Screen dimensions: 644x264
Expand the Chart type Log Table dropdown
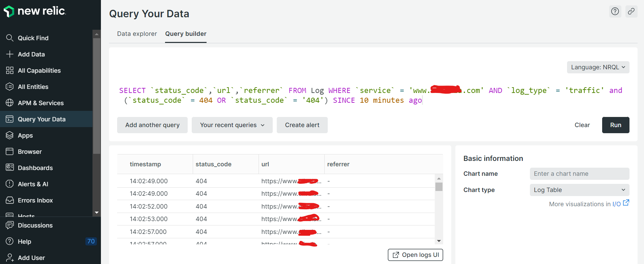pyautogui.click(x=579, y=190)
